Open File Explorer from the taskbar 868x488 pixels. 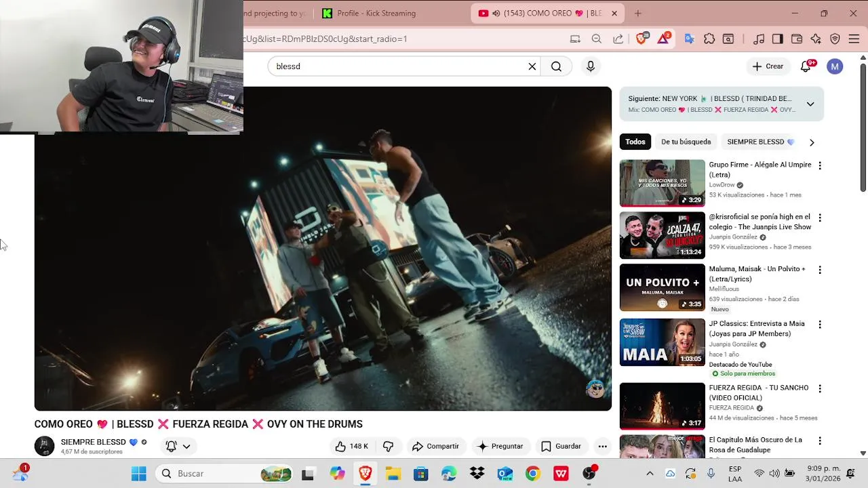coord(393,473)
